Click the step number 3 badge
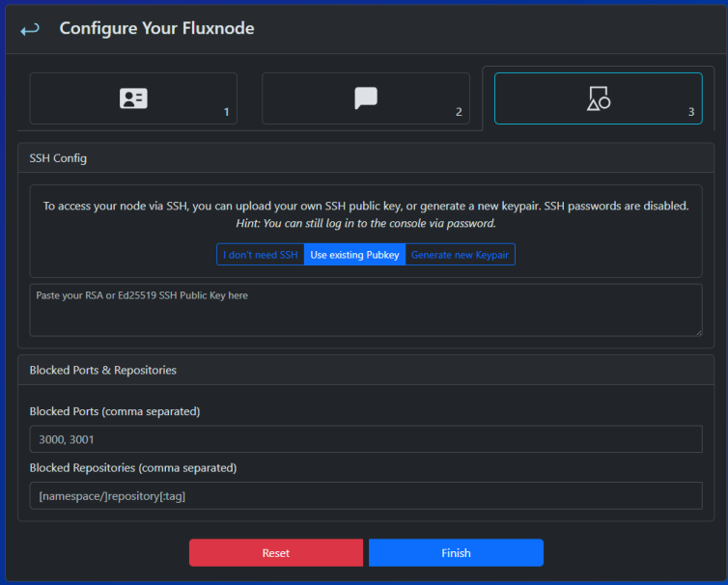Image resolution: width=728 pixels, height=585 pixels. (x=691, y=112)
